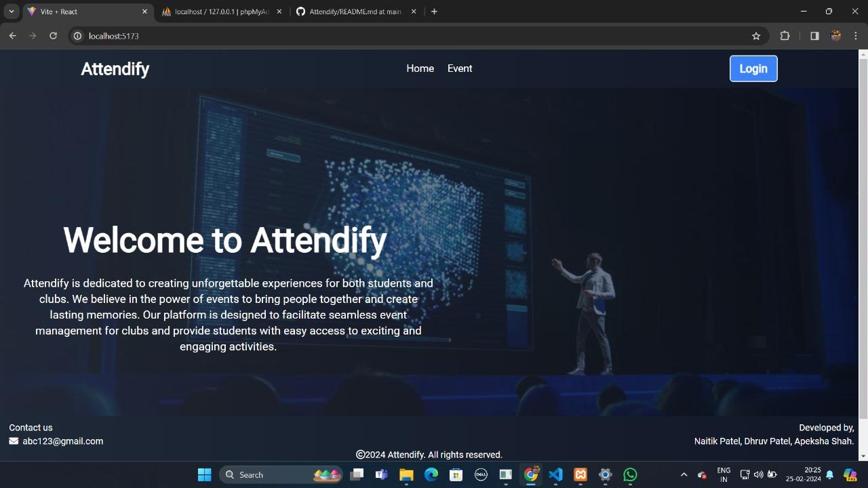Go forward in browser history
This screenshot has width=868, height=488.
click(33, 36)
